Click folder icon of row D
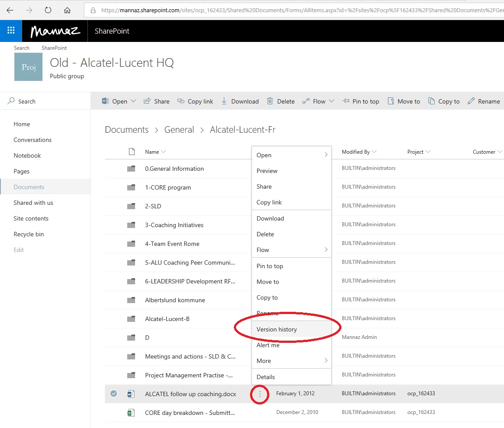This screenshot has height=428, width=504. point(131,338)
